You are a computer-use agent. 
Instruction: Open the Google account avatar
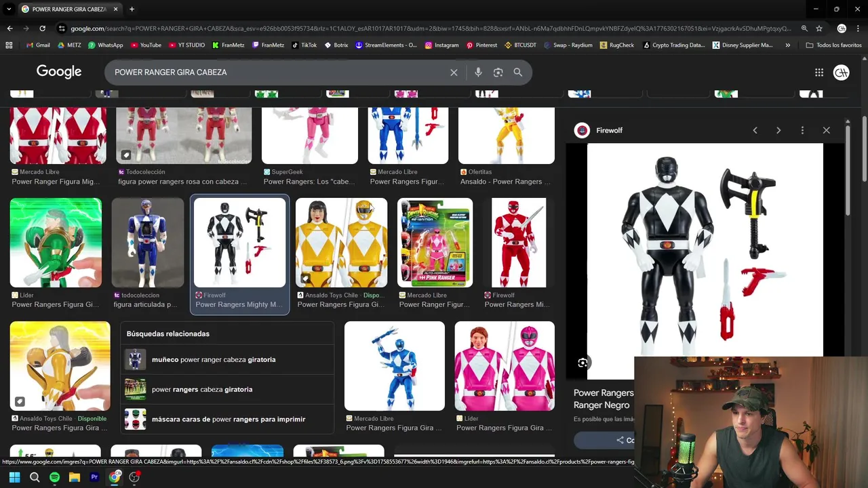[842, 73]
